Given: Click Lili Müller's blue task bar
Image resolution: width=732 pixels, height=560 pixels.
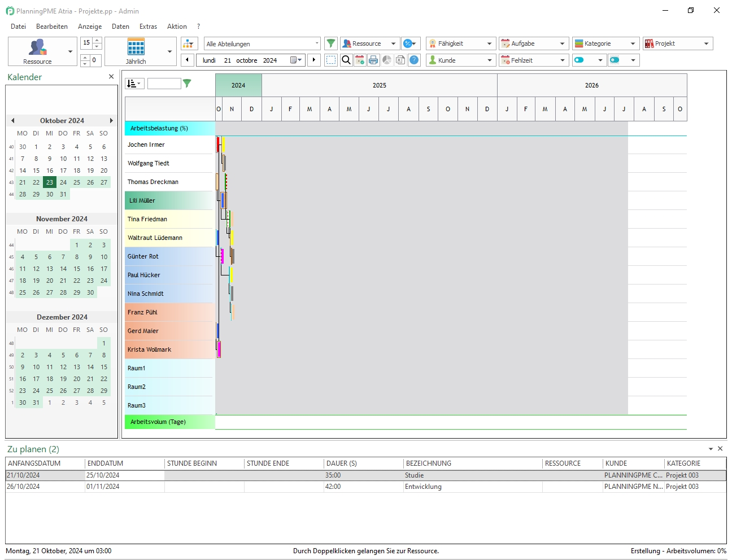Looking at the screenshot, I should click(x=223, y=200).
